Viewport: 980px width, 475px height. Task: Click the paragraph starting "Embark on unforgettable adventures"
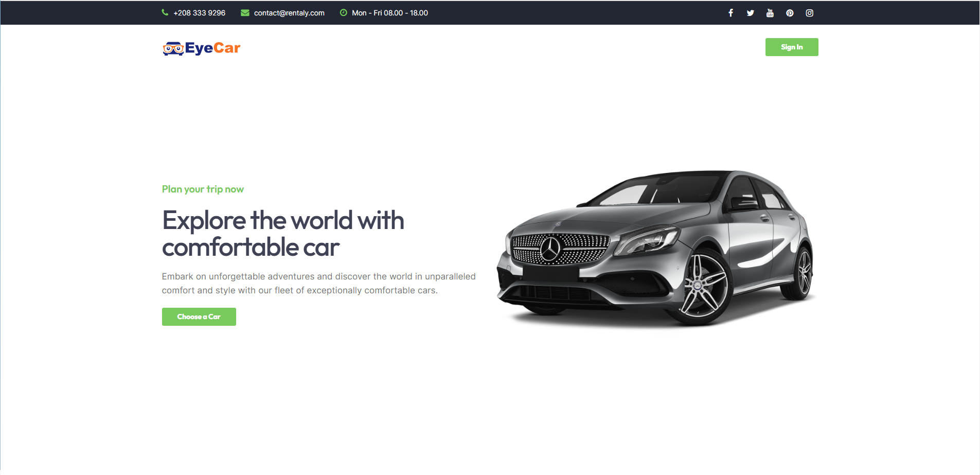(319, 284)
